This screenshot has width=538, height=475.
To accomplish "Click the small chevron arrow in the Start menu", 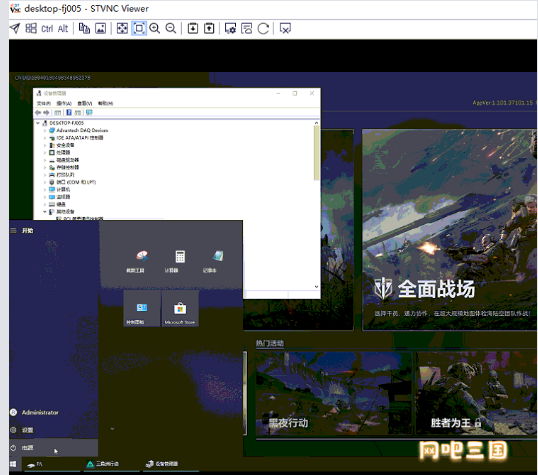I will [x=112, y=429].
